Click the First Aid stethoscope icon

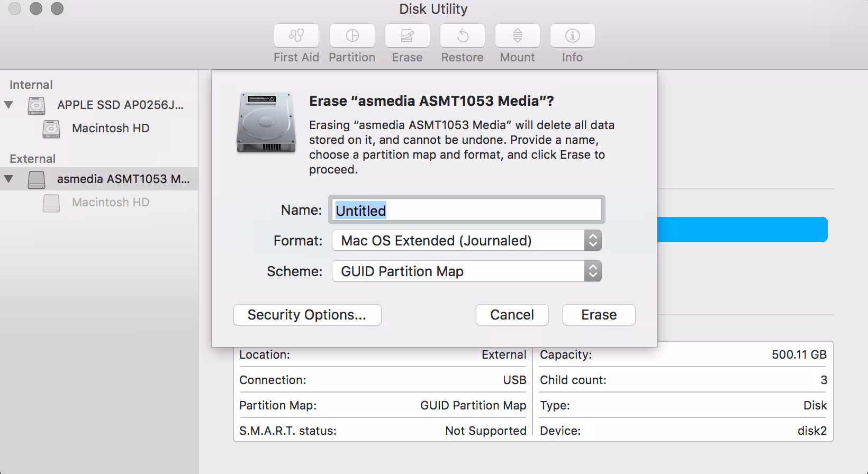(x=296, y=35)
